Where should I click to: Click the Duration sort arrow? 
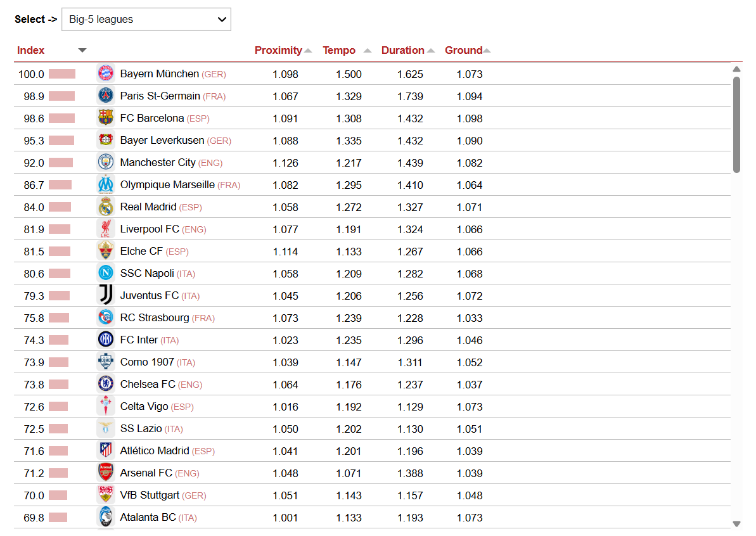[x=431, y=50]
